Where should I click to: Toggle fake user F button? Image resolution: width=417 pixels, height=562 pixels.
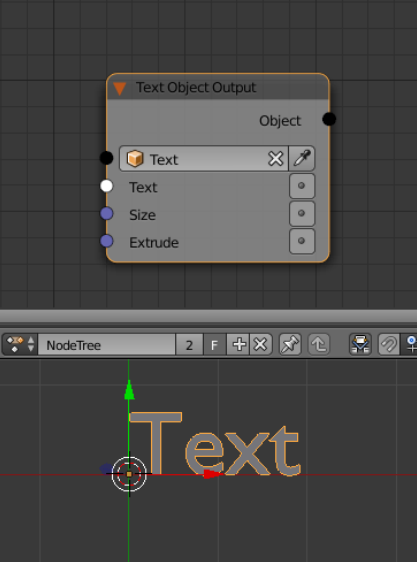pos(214,345)
